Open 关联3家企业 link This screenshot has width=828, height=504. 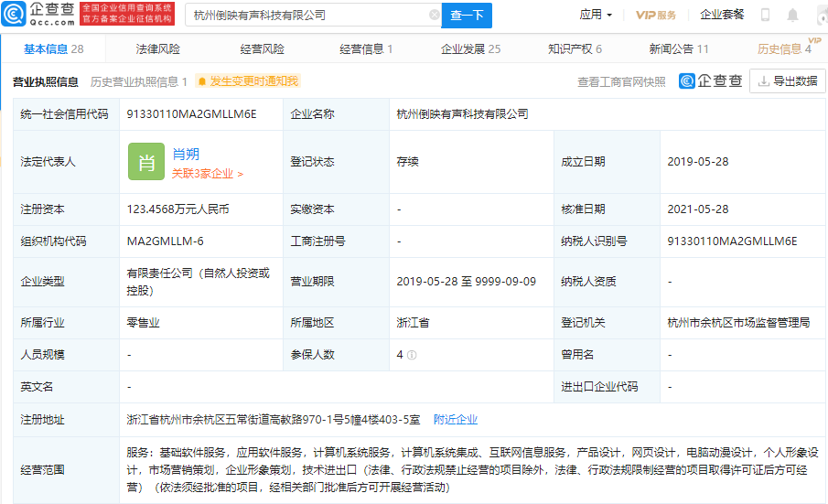click(x=207, y=174)
